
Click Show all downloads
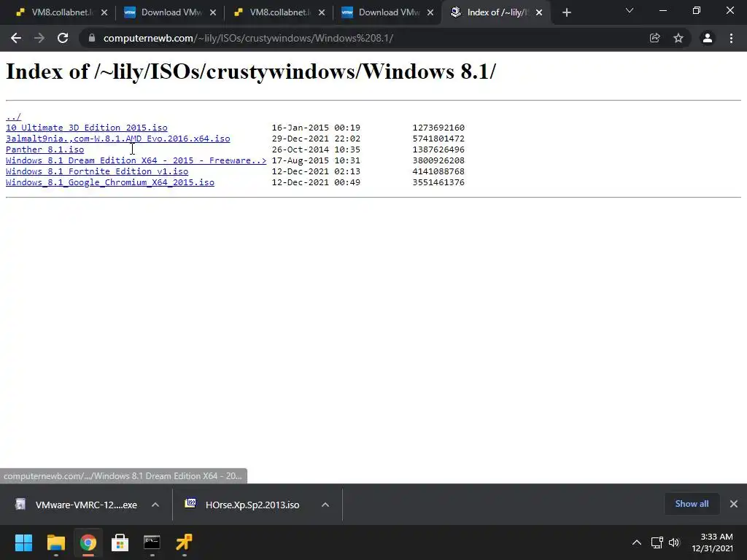point(692,504)
